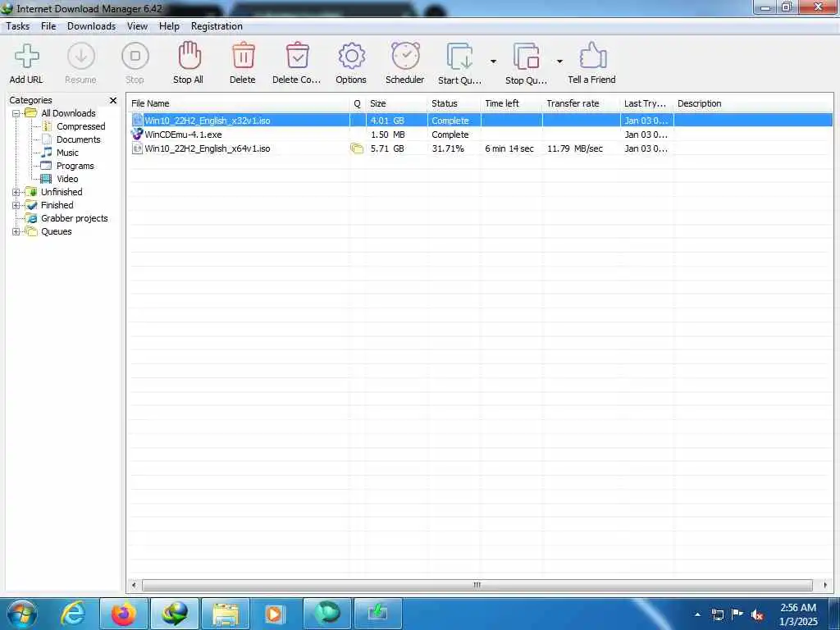
Task: Select the Music category
Action: (67, 153)
